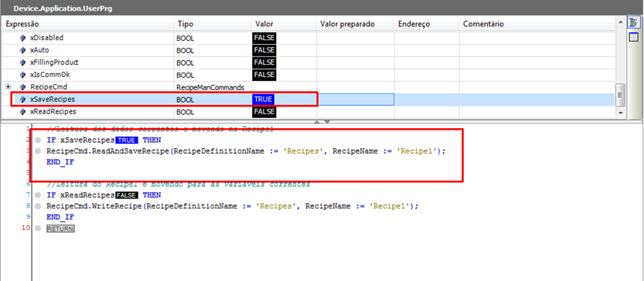The width and height of the screenshot is (644, 281).
Task: Click the RecipeCmd variable icon
Action: [23, 87]
